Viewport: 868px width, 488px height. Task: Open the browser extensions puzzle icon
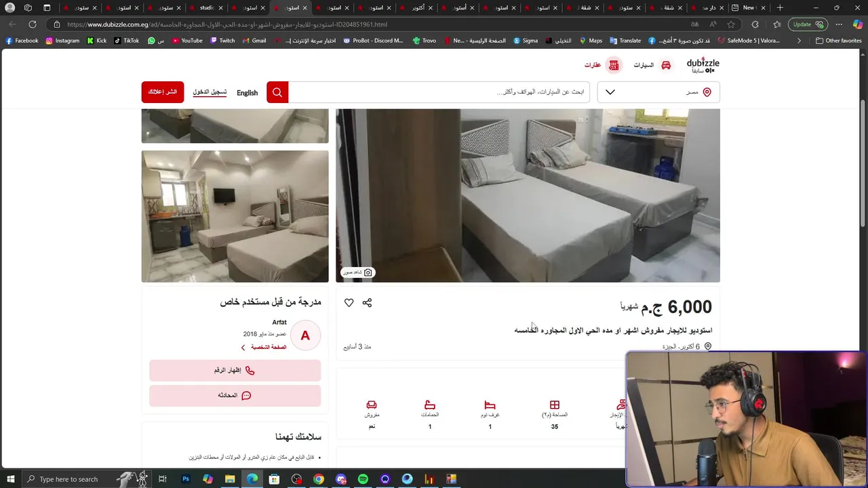pos(755,24)
